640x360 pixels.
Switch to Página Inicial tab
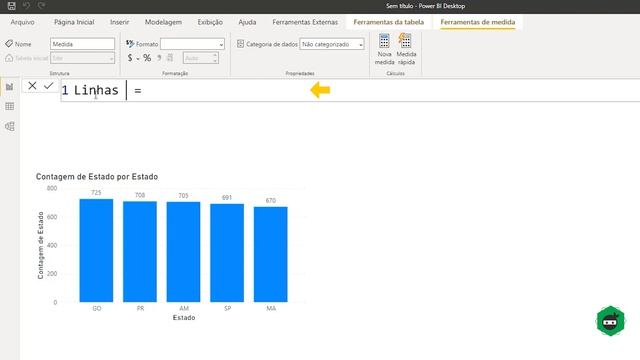coord(74,22)
